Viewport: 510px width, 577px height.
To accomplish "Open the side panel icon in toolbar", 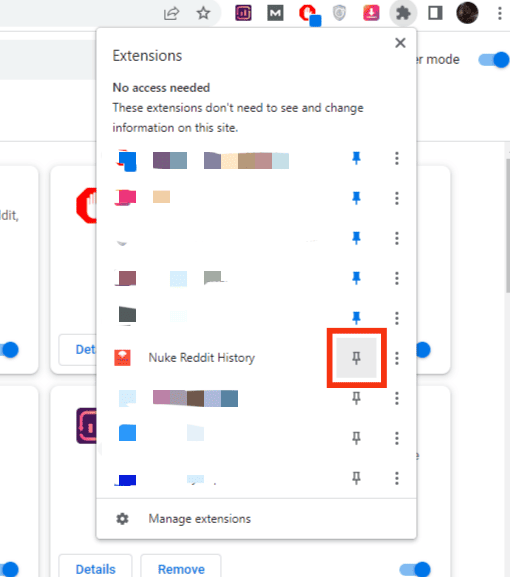I will (x=435, y=14).
